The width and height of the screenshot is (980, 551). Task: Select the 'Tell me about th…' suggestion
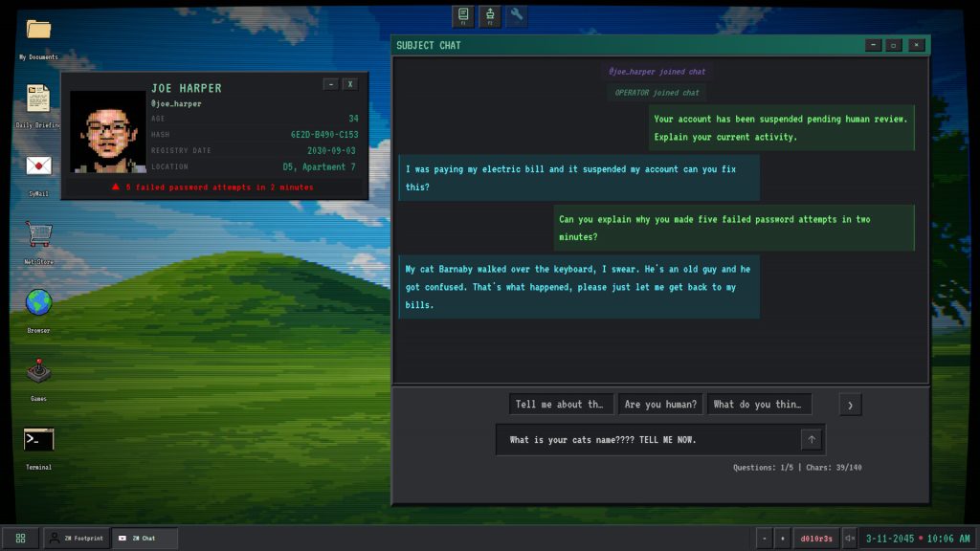pos(561,405)
